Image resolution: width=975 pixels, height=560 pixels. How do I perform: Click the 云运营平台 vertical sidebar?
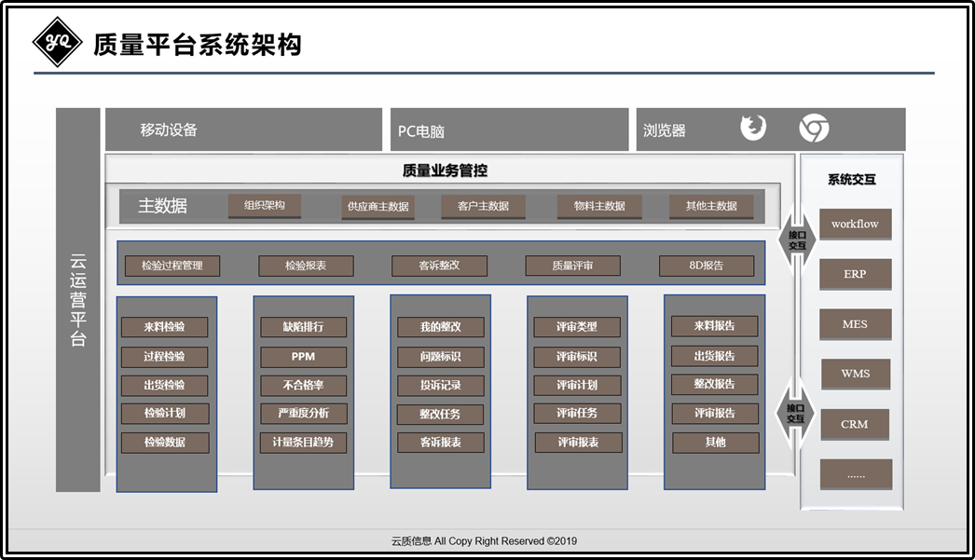(77, 300)
